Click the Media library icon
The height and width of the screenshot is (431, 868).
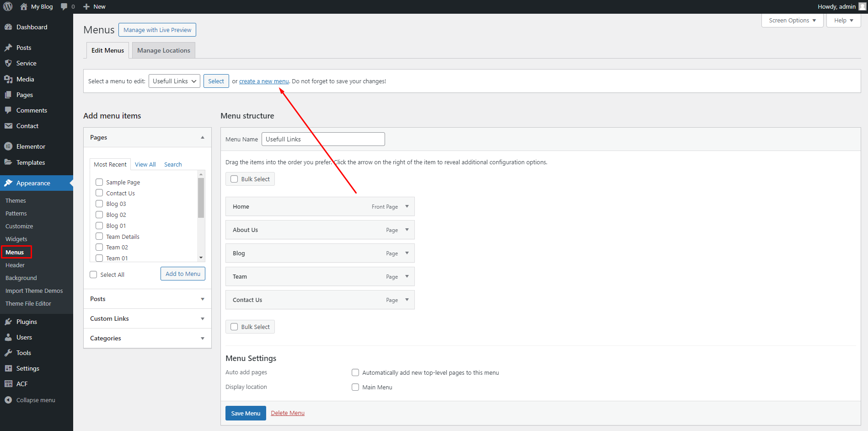pos(8,79)
